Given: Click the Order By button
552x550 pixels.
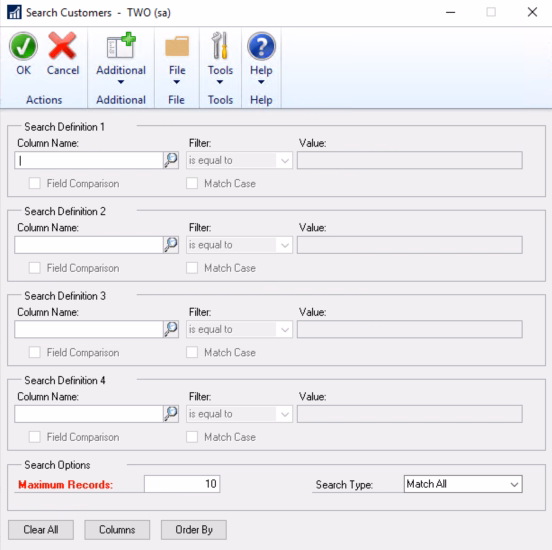Looking at the screenshot, I should (x=194, y=530).
